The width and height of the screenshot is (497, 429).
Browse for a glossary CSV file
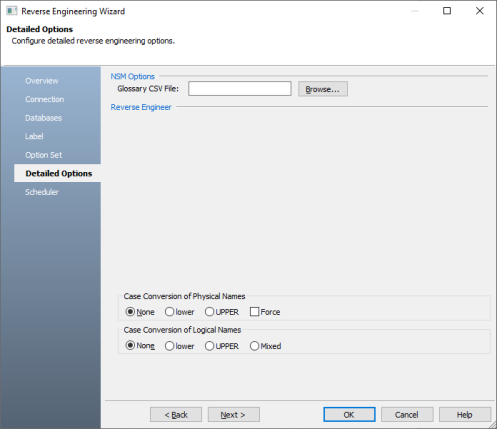coord(323,89)
